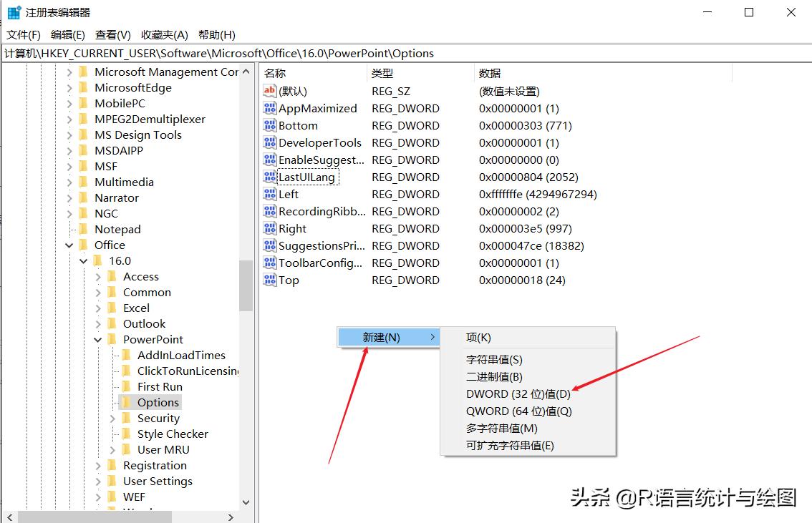Viewport: 812px width, 523px height.
Task: Select the First Run tree item
Action: [x=160, y=387]
